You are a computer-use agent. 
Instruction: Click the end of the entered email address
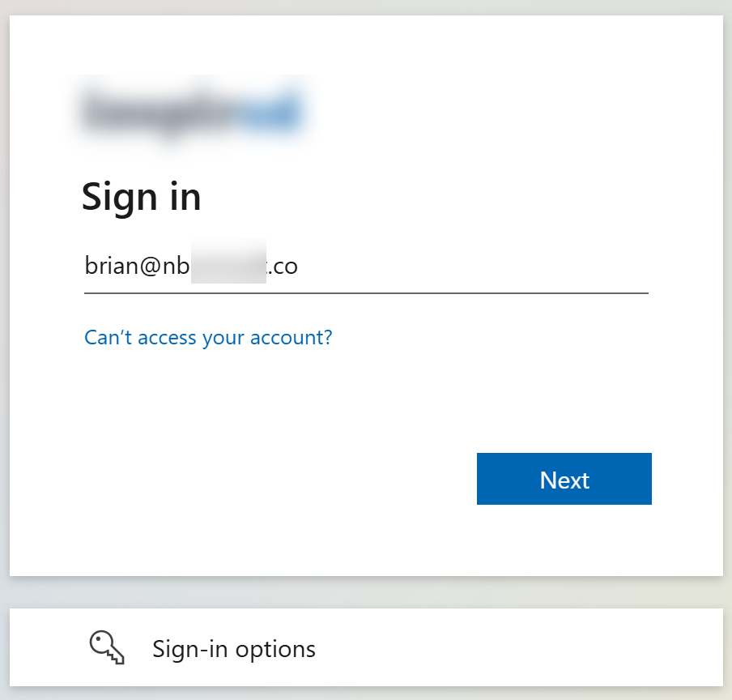299,267
